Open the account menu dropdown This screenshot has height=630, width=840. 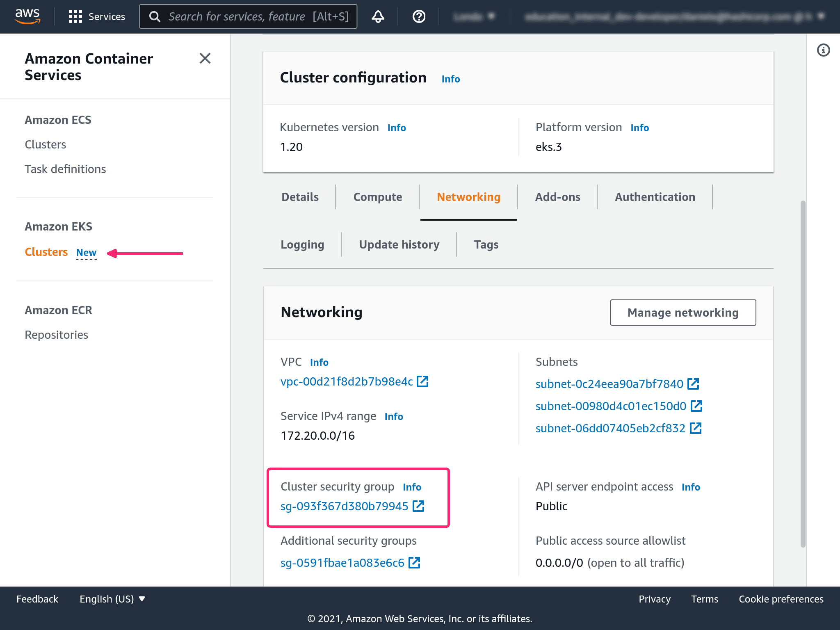click(x=674, y=16)
